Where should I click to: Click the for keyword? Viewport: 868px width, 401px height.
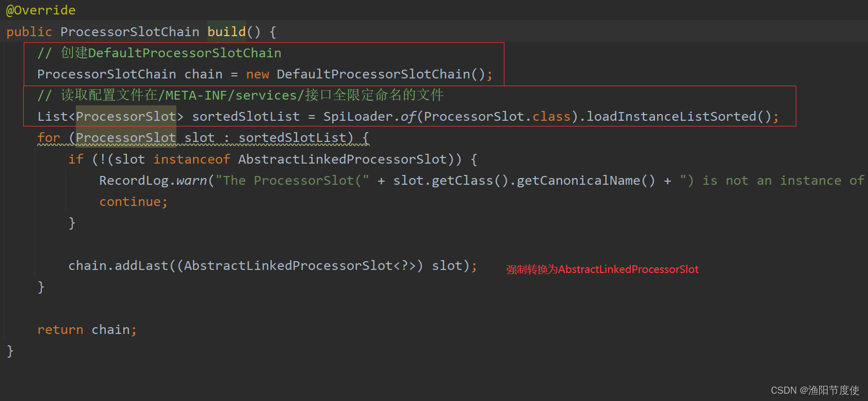(x=49, y=138)
